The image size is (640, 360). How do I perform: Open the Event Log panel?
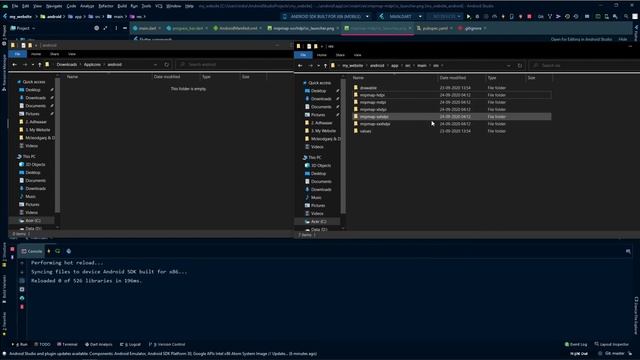pos(576,344)
